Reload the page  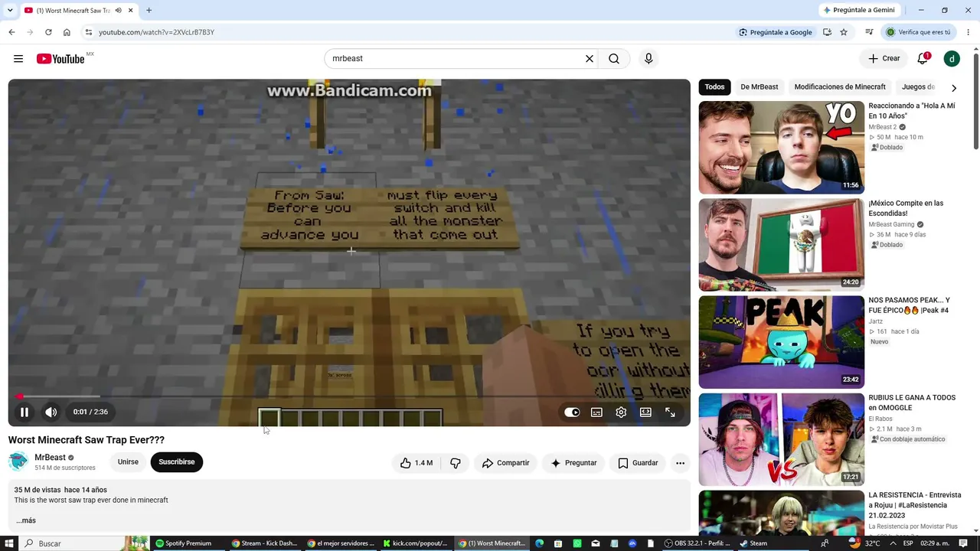pos(48,32)
